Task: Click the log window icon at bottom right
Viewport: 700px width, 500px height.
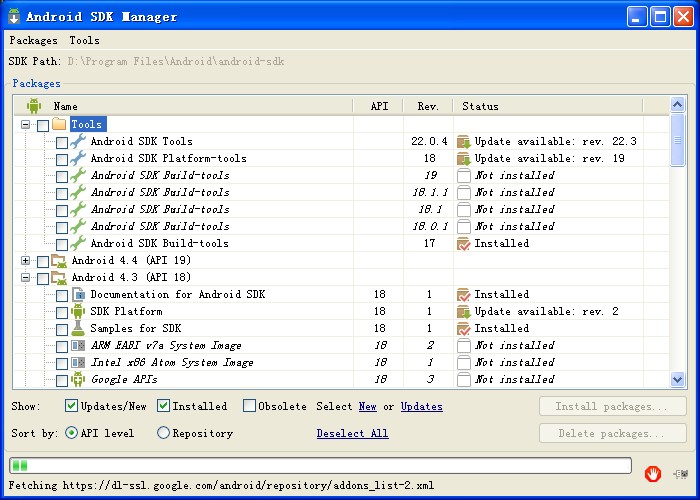Action: (682, 472)
